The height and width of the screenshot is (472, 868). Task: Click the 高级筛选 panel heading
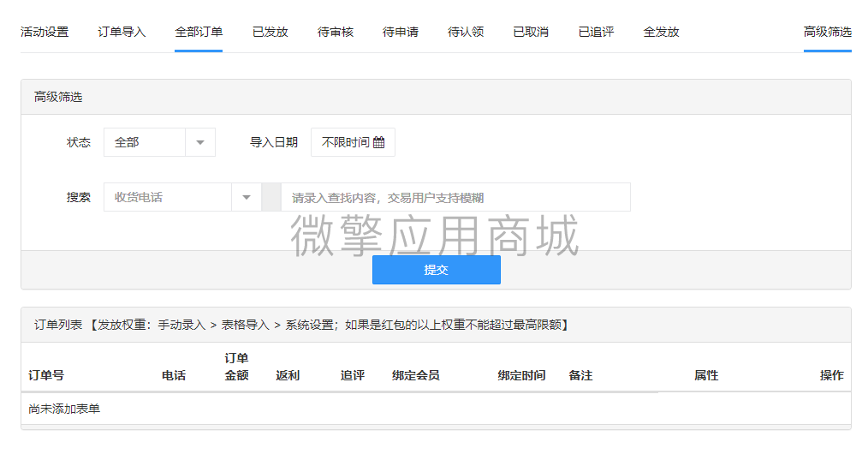point(58,97)
